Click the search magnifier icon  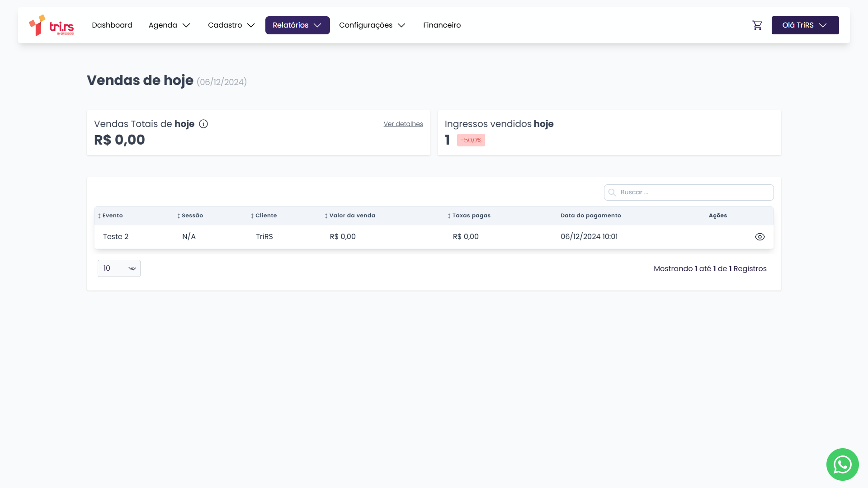(x=612, y=192)
